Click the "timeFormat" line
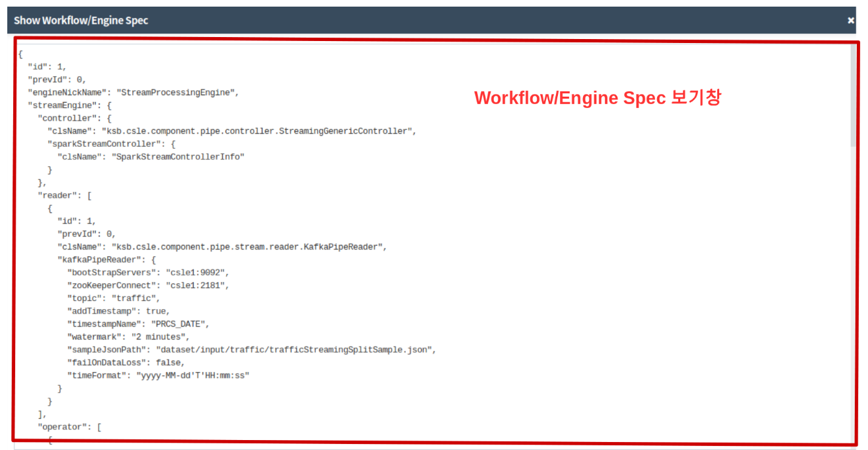 click(x=158, y=375)
